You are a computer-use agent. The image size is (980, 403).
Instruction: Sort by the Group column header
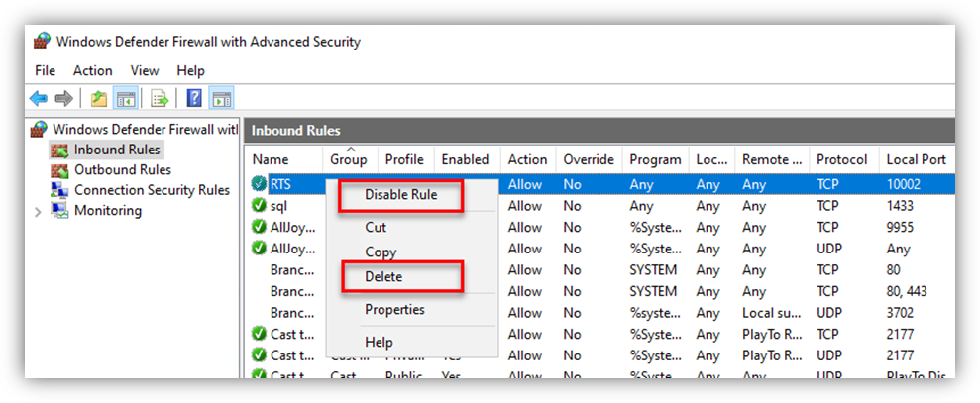coord(350,160)
